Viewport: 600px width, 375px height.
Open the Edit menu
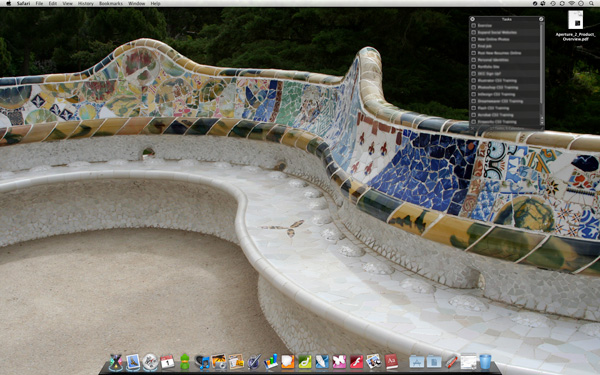click(53, 3)
